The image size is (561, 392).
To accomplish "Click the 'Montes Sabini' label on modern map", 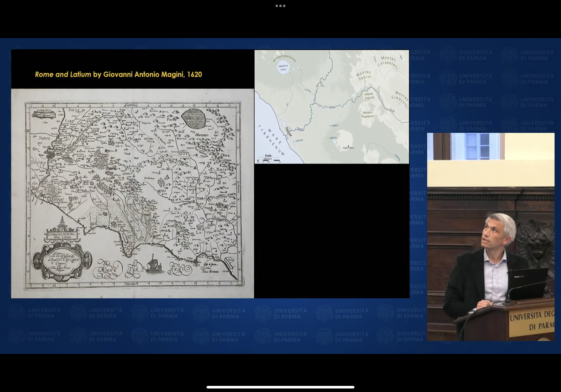I will pos(364,75).
